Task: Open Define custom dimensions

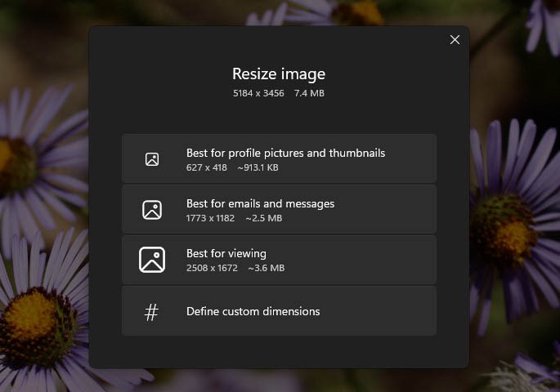Action: 253,311
